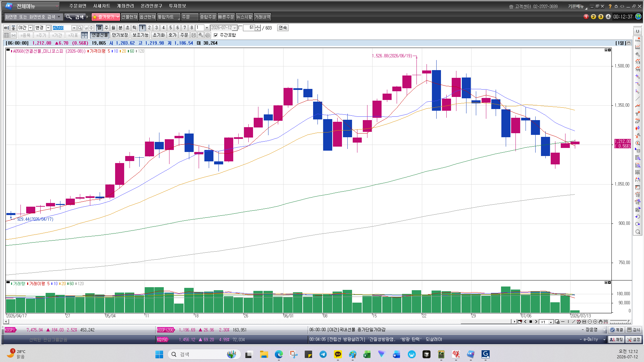
Task: Switch to the 옵션현재 tab
Action: 147,17
